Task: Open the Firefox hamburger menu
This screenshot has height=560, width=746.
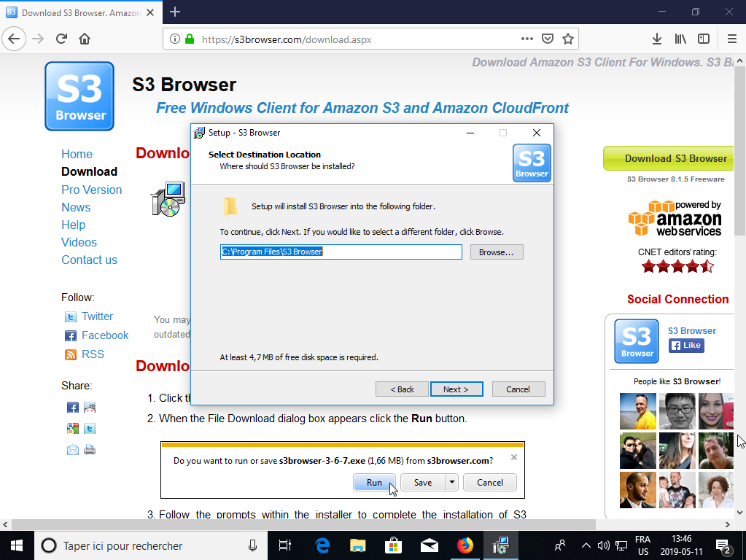Action: (x=731, y=39)
